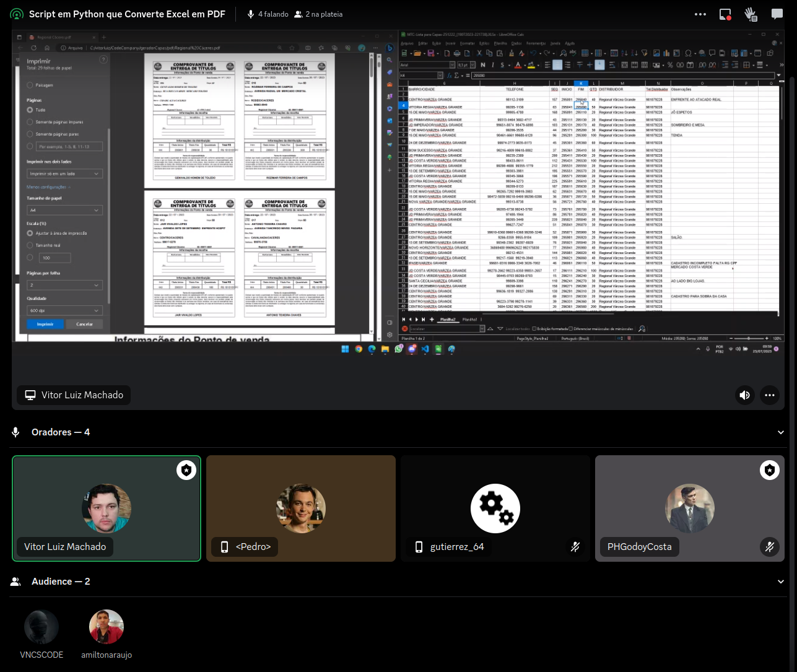This screenshot has height=672, width=797.
Task: Choose the Tamanho real scale option
Action: pyautogui.click(x=30, y=245)
